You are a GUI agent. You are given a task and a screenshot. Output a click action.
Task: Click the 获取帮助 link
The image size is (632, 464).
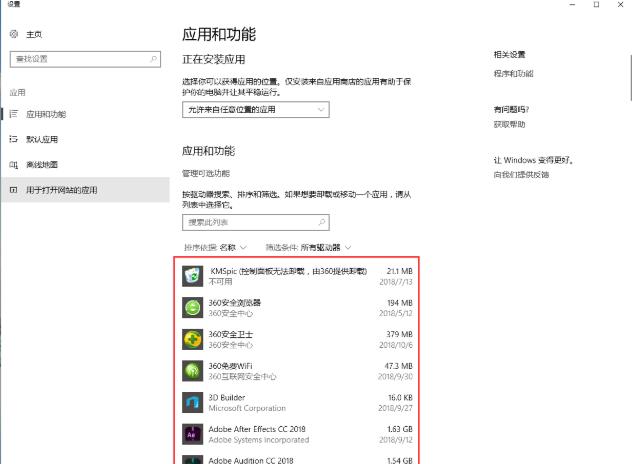click(508, 124)
